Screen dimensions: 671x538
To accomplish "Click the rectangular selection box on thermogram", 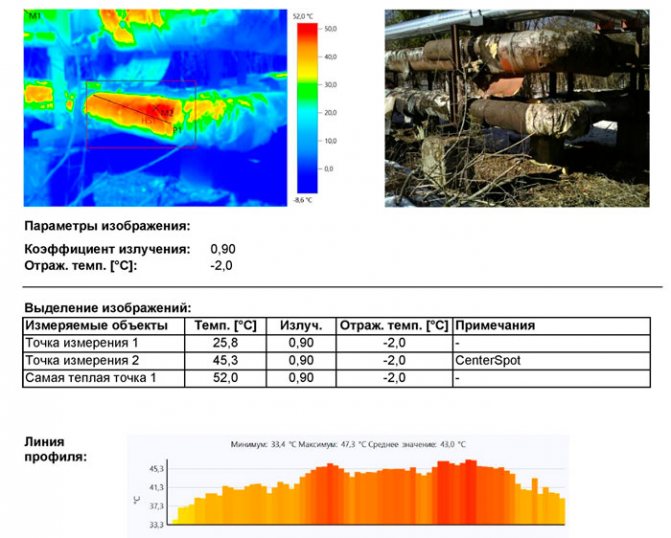I will pyautogui.click(x=140, y=83).
